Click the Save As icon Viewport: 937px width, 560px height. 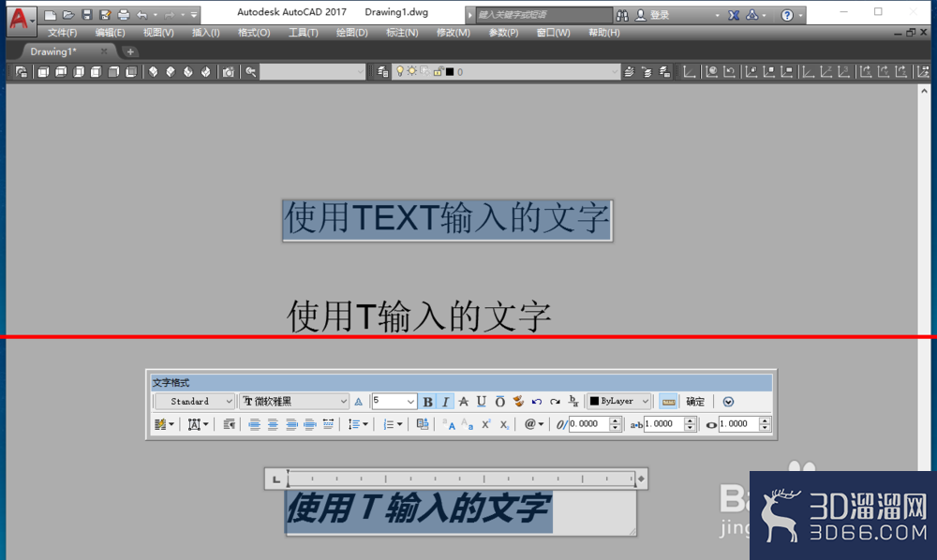point(105,15)
